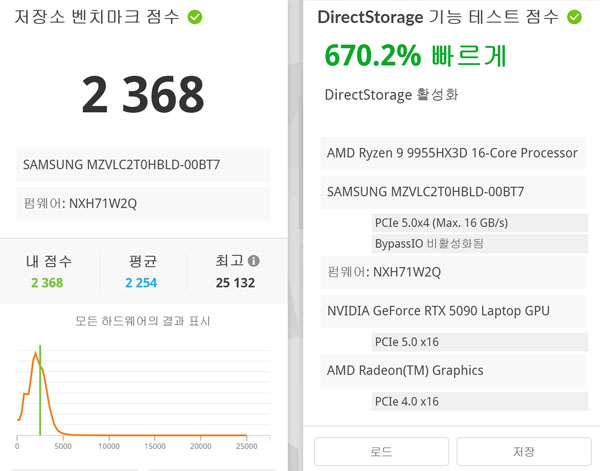Click the orange distribution curve peak

pos(36,354)
